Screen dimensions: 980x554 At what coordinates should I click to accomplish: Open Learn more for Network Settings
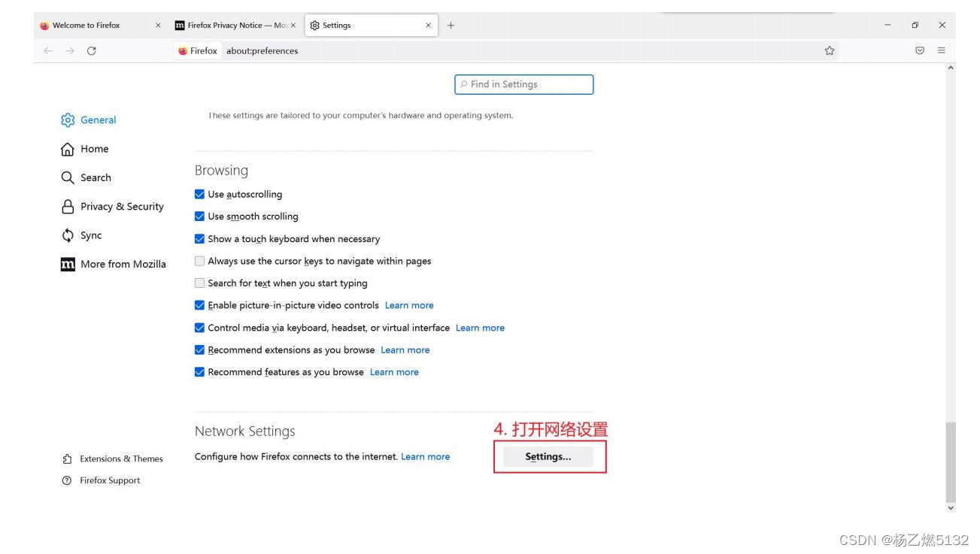tap(426, 456)
